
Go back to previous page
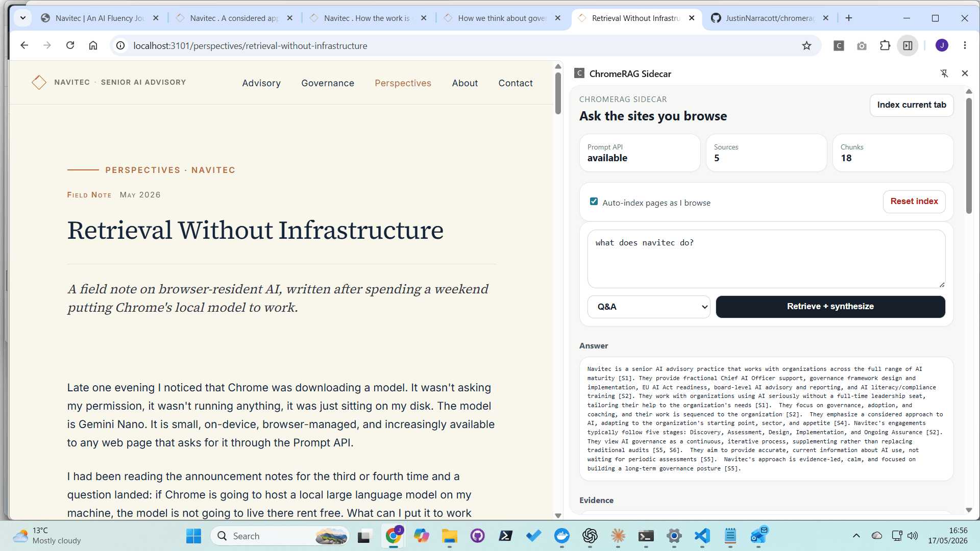pos(24,45)
